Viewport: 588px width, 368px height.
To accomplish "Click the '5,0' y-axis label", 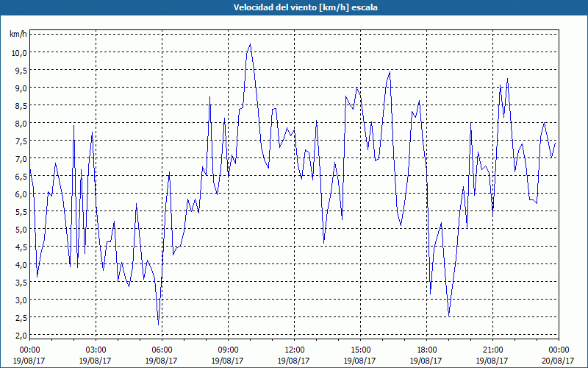I will click(x=21, y=229).
